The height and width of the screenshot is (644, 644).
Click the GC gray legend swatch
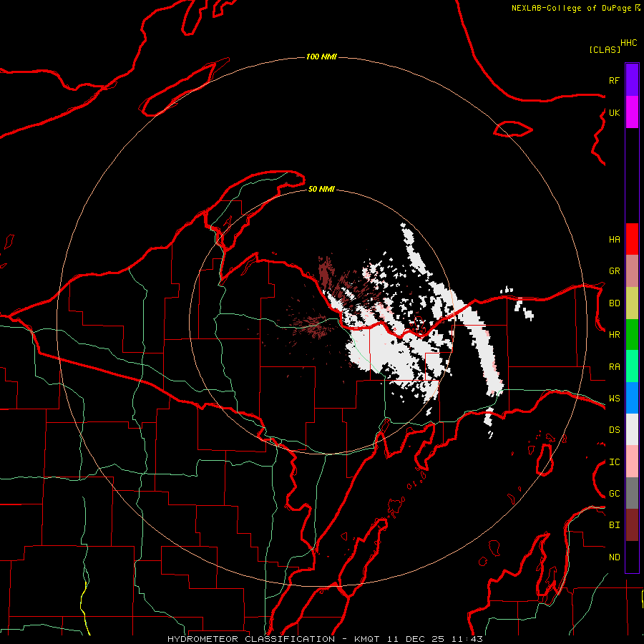(632, 493)
